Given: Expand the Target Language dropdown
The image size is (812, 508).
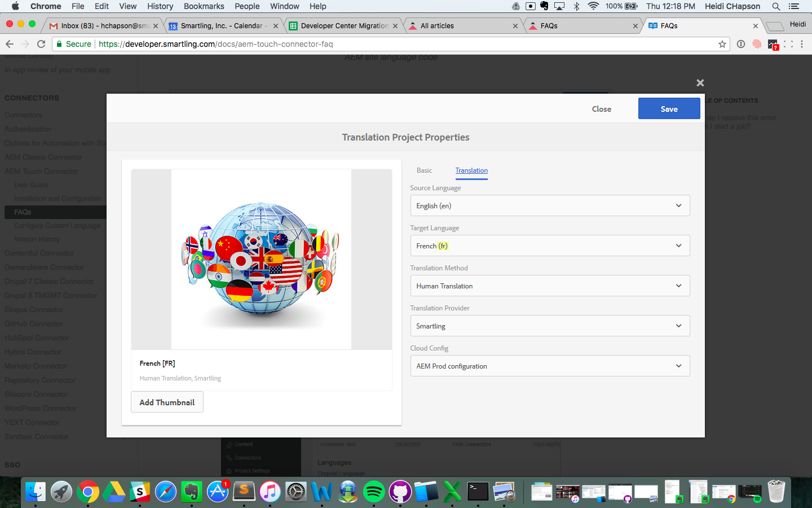Looking at the screenshot, I should (550, 246).
